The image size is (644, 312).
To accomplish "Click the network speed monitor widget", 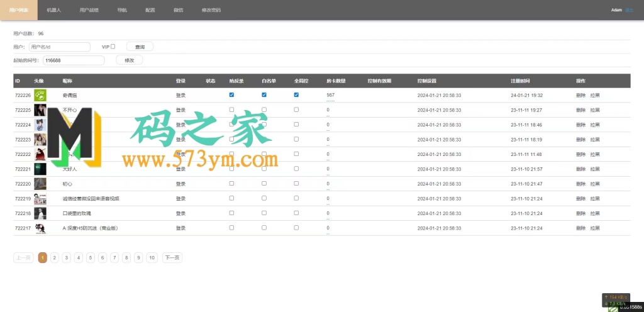I will click(616, 300).
